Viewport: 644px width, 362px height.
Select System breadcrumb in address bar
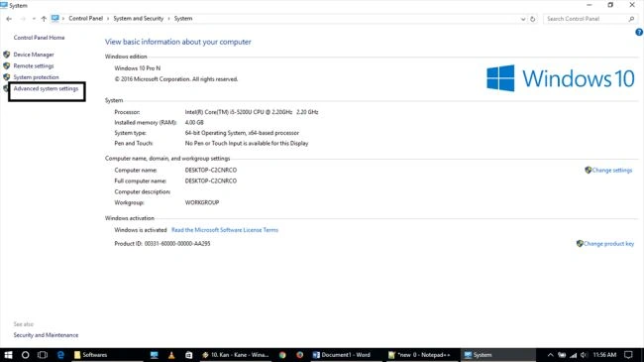[183, 19]
